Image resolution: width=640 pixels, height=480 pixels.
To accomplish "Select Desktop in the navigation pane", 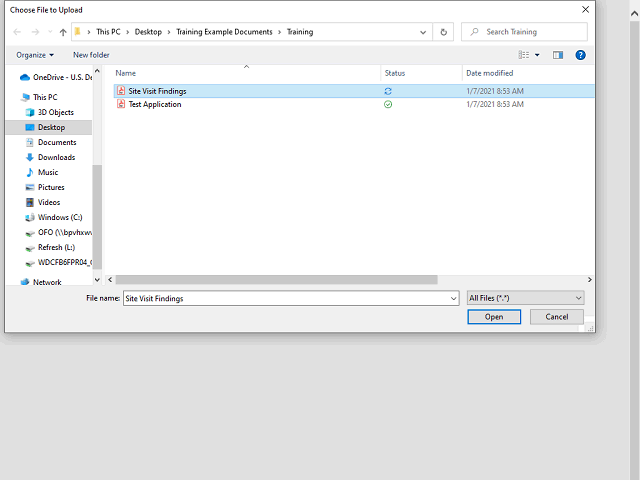I will point(49,127).
